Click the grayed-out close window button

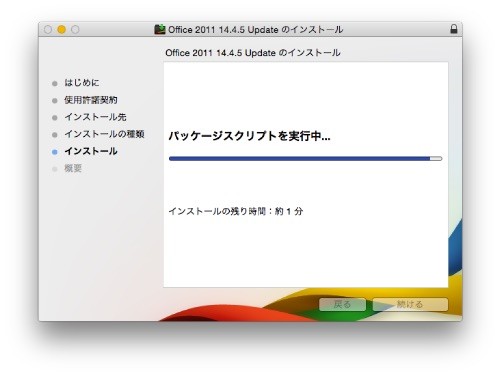48,30
